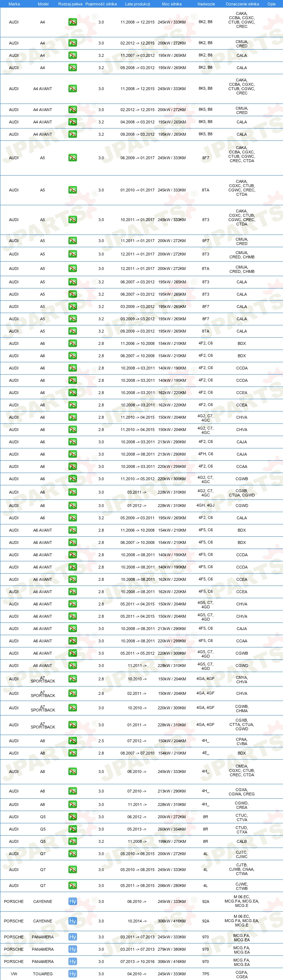
Task: Click petrol icon in A4 200kW 8K2 row
Action: (73, 43)
